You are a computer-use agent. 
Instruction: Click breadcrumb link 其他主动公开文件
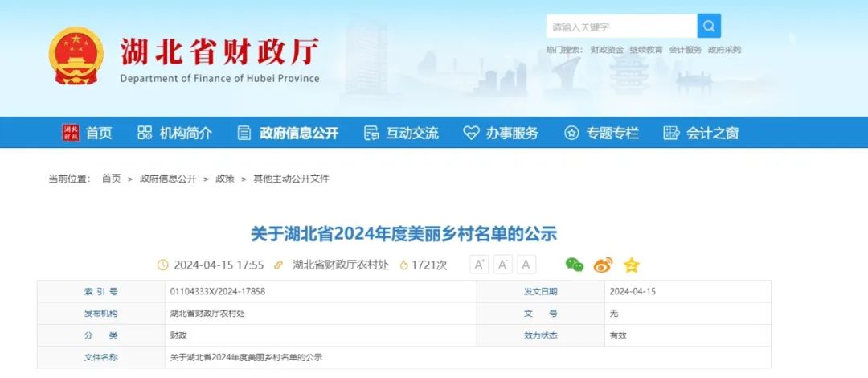coord(291,179)
